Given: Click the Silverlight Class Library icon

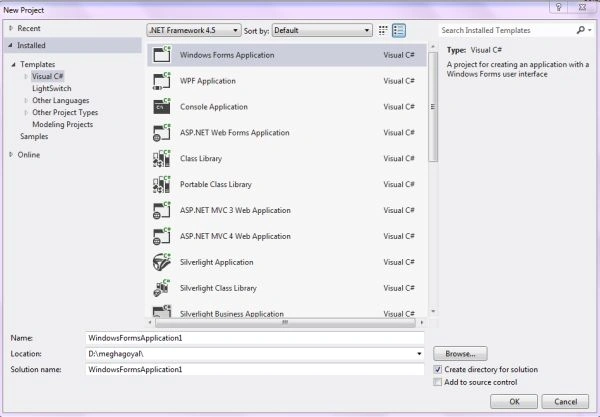Looking at the screenshot, I should click(x=162, y=288).
